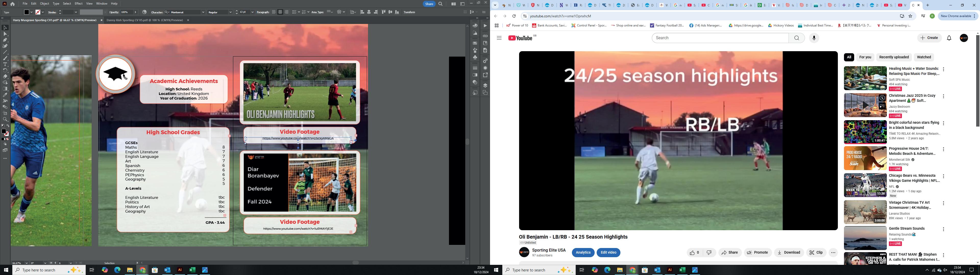Open the Layers panel icon
Image resolution: width=980 pixels, height=275 pixels.
click(x=485, y=86)
